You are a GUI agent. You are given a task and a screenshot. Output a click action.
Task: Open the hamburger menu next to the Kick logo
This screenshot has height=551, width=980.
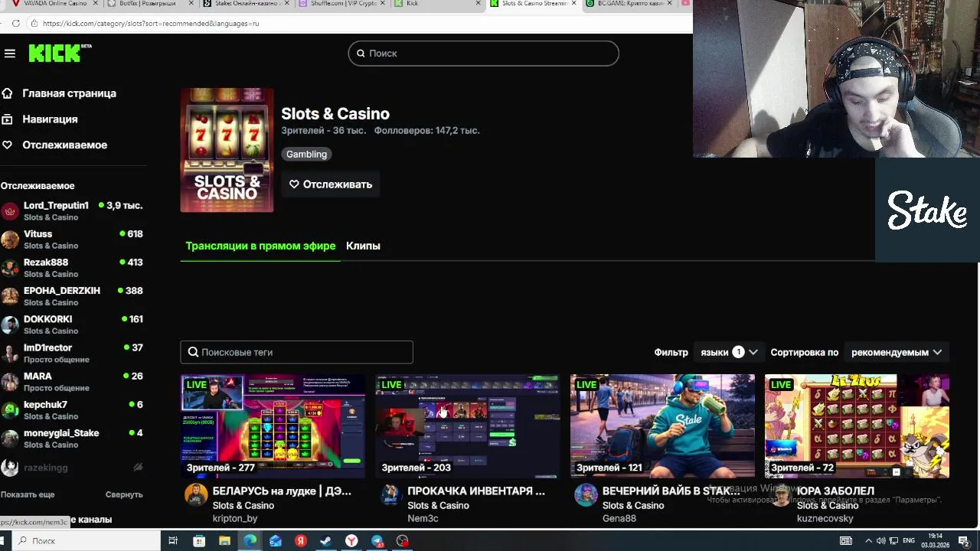[x=9, y=53]
